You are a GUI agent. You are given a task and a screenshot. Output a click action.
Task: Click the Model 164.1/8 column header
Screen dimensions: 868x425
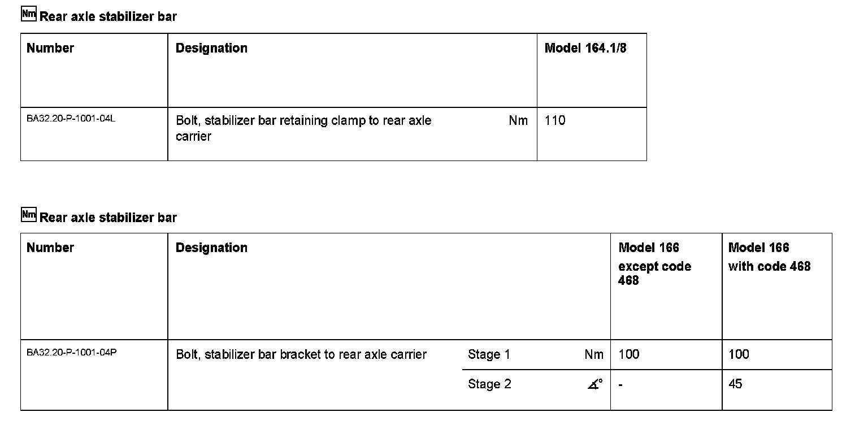point(585,48)
